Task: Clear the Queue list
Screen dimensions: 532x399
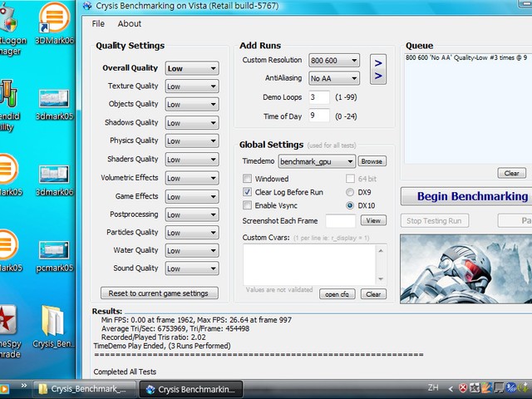Action: [x=511, y=174]
